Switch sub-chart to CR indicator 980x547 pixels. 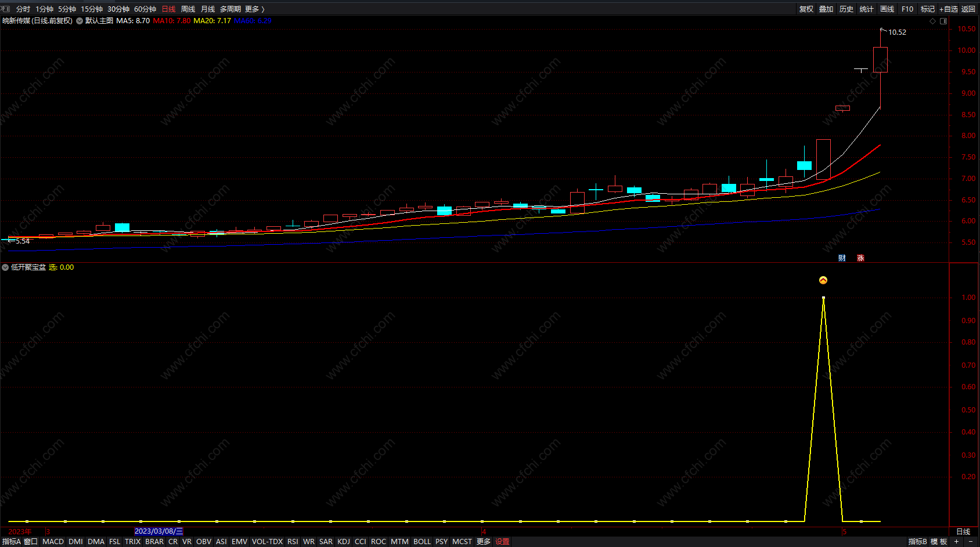click(173, 542)
